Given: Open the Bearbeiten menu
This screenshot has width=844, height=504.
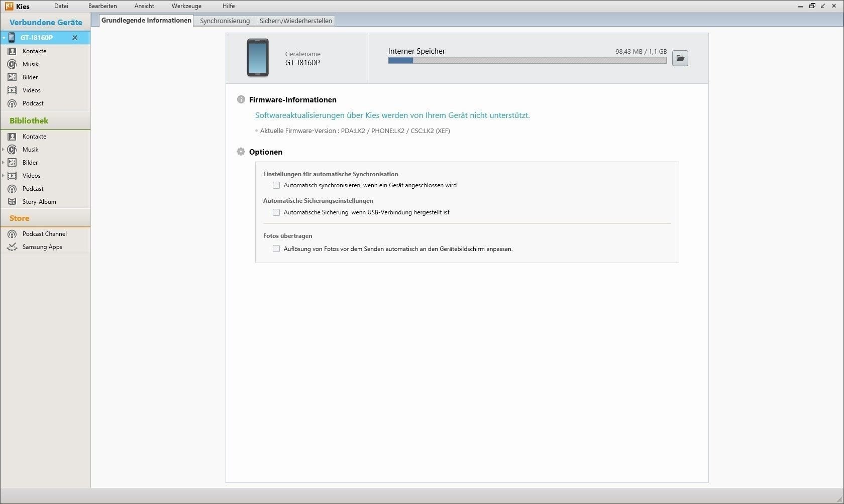Looking at the screenshot, I should (x=102, y=6).
